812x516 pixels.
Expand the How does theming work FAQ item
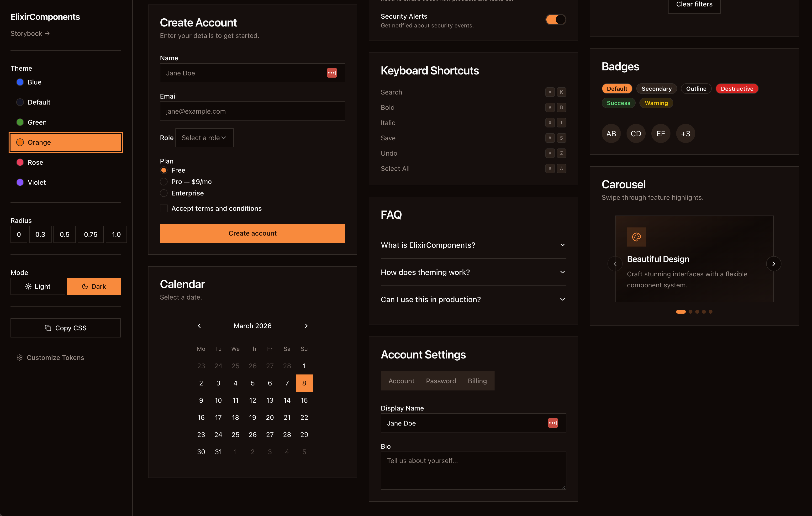pos(473,272)
